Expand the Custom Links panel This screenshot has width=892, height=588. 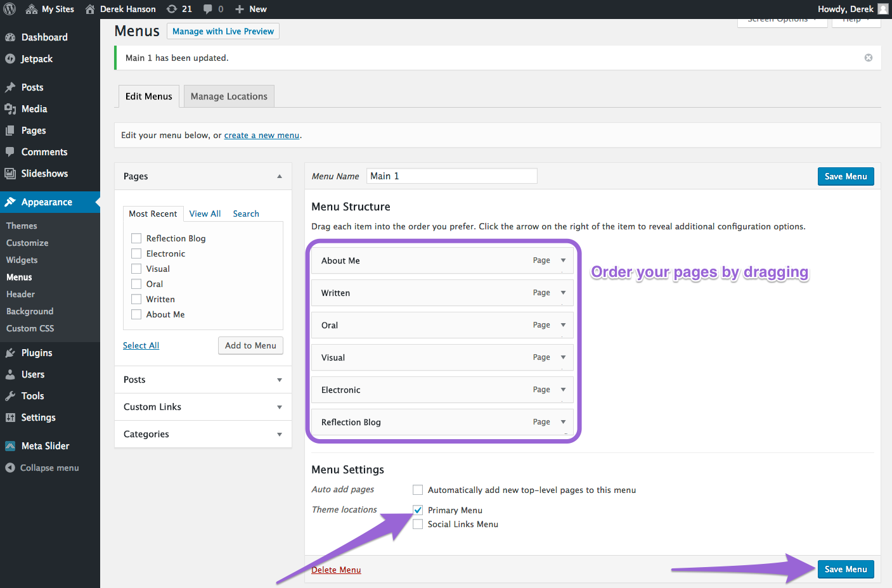pos(279,407)
